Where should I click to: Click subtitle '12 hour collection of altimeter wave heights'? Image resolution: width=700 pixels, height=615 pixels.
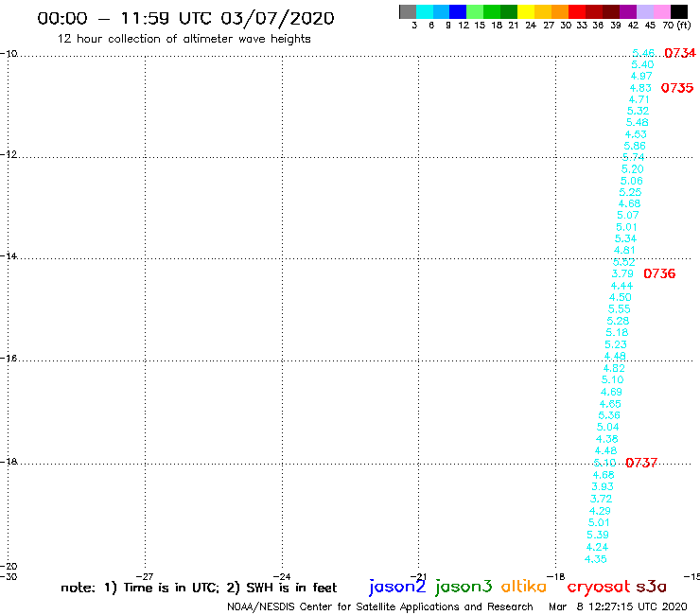pos(184,39)
